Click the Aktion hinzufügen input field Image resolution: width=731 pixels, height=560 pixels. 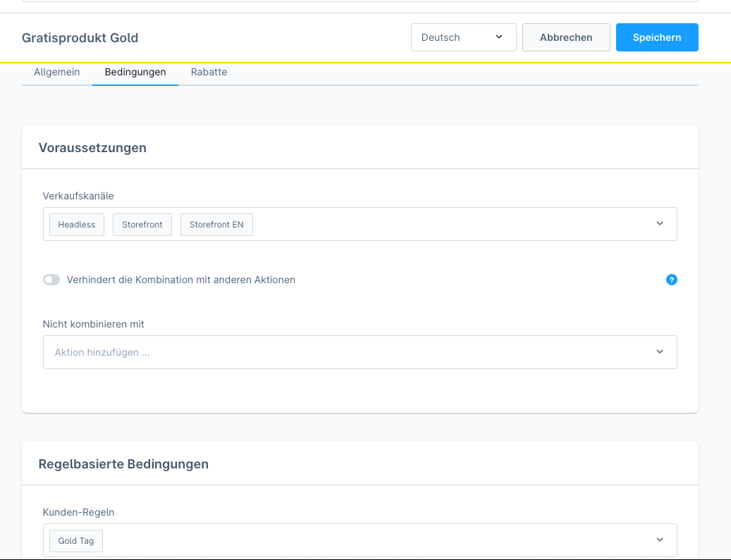point(345,352)
